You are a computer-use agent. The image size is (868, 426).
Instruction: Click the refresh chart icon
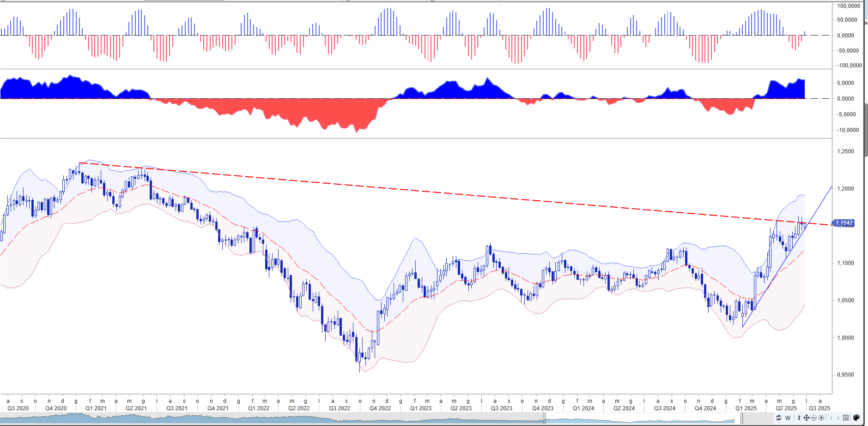point(779,418)
